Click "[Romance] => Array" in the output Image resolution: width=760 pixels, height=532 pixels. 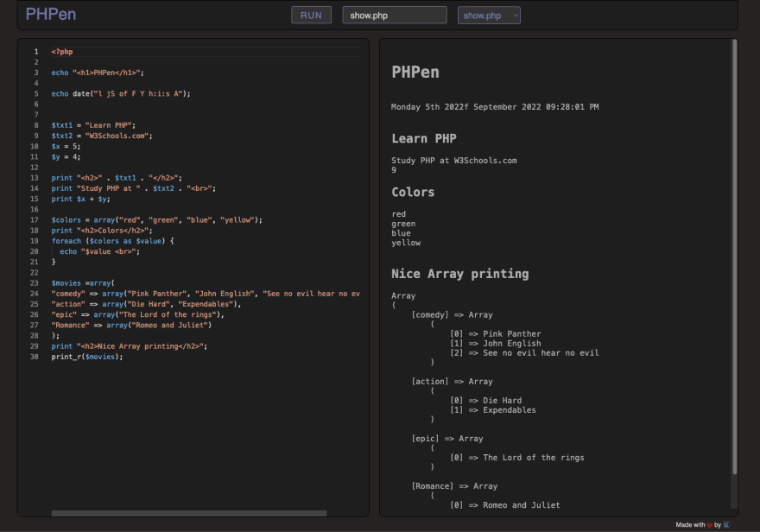coord(454,486)
